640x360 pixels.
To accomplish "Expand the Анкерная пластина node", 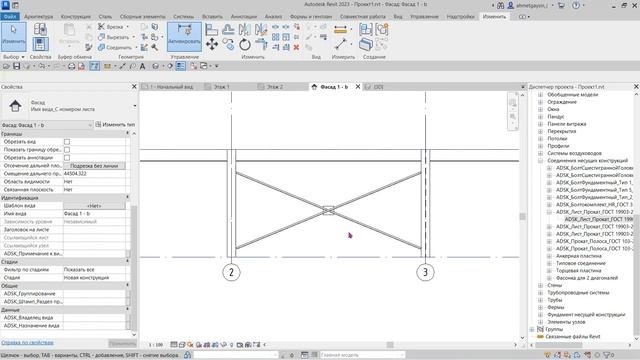I will [x=549, y=256].
